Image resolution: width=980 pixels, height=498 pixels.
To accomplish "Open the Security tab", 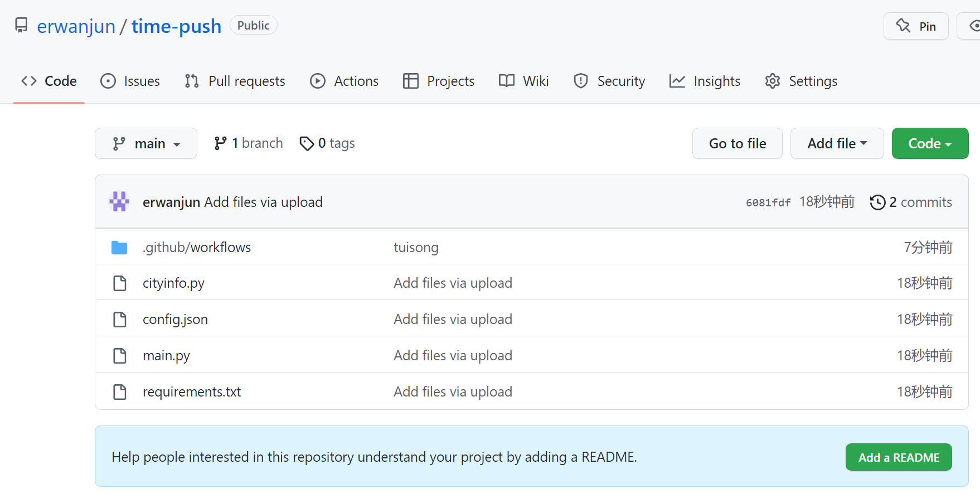I will [x=609, y=81].
